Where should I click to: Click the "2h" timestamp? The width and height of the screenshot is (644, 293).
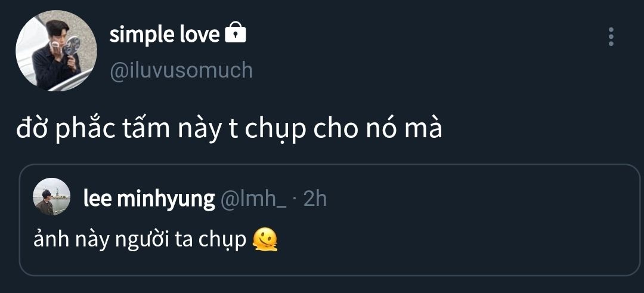(315, 199)
